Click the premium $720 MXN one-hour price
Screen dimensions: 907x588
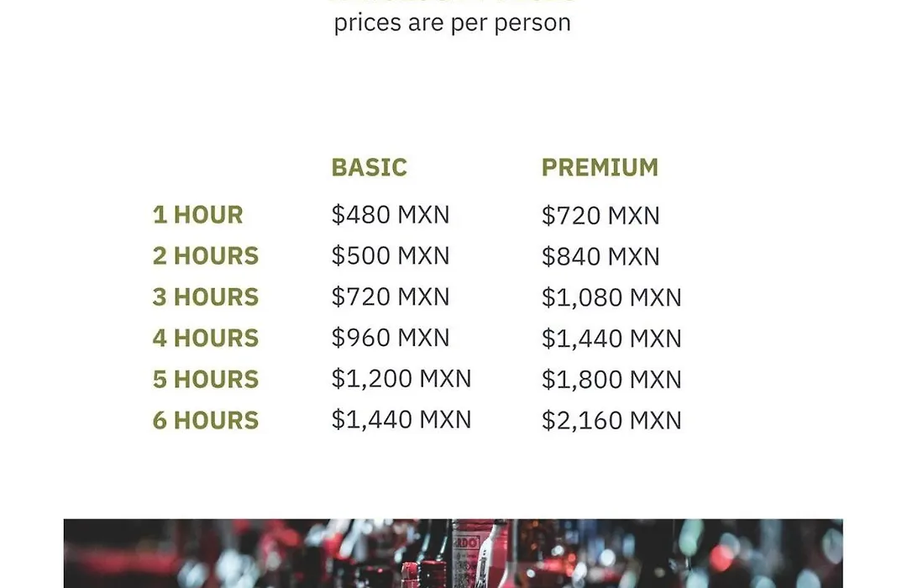click(x=600, y=216)
